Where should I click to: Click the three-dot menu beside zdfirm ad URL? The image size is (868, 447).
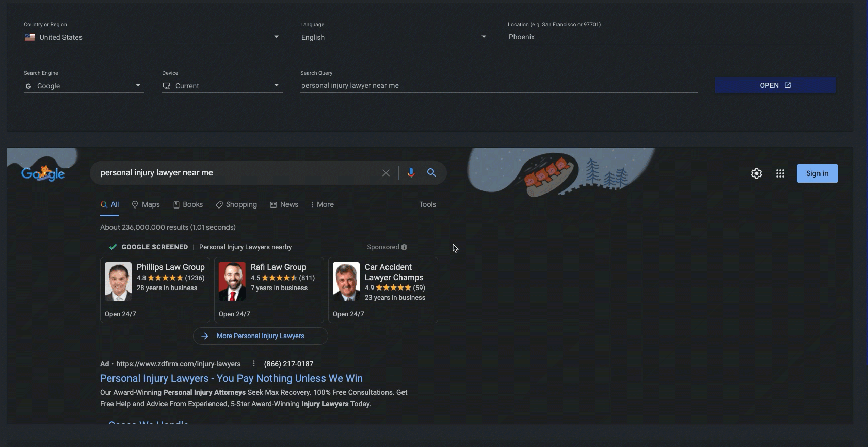point(253,364)
